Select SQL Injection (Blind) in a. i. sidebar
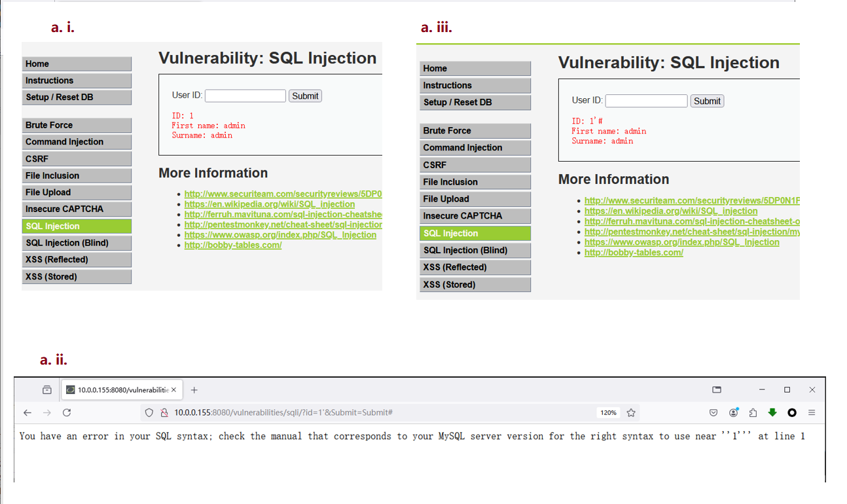 (77, 243)
